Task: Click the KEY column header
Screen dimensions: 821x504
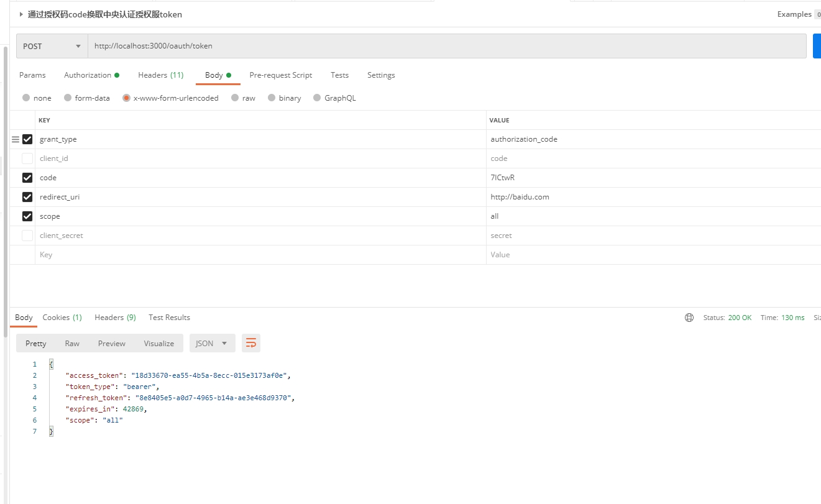Action: pos(44,120)
